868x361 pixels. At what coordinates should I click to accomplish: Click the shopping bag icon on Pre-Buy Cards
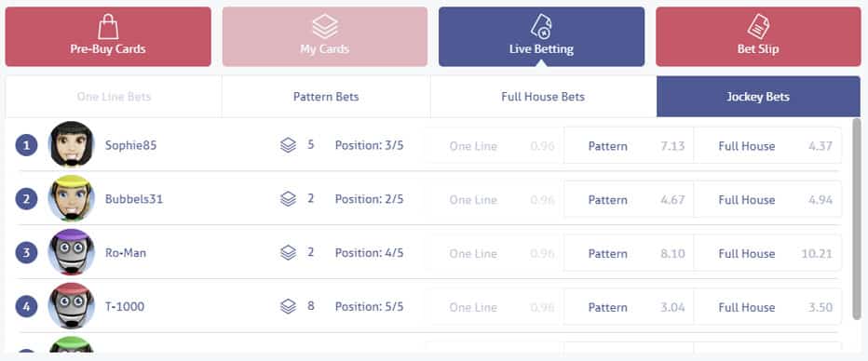pyautogui.click(x=108, y=27)
